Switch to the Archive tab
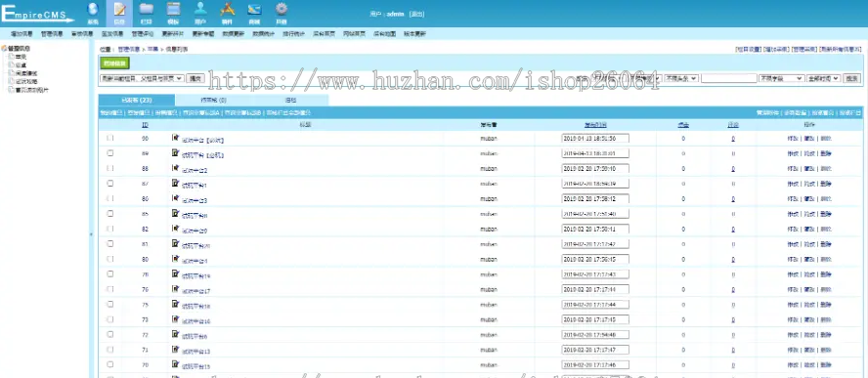This screenshot has width=868, height=378. pyautogui.click(x=290, y=101)
